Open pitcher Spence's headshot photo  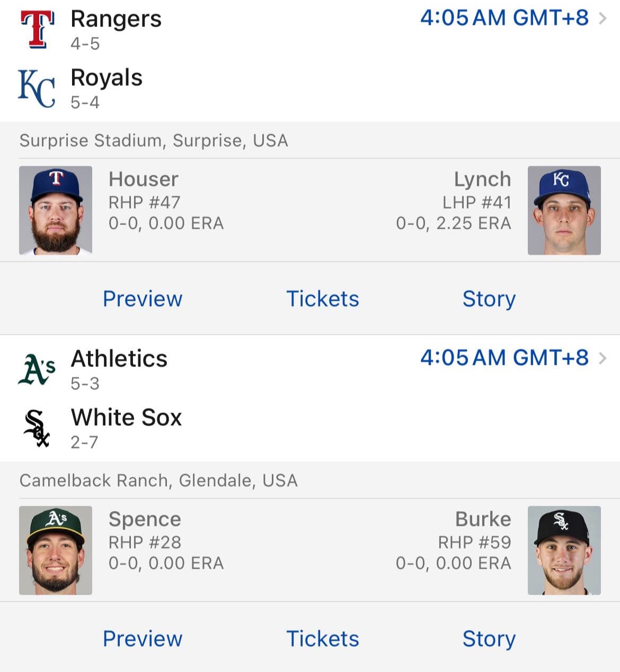56,550
